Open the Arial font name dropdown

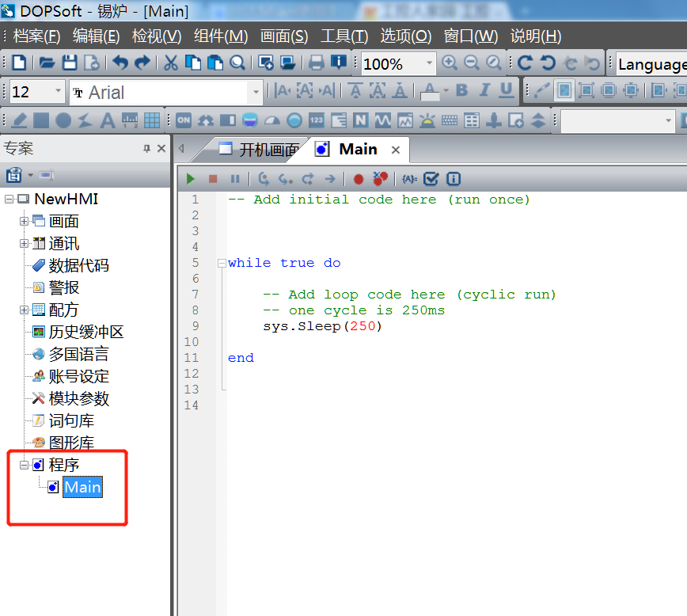point(255,93)
